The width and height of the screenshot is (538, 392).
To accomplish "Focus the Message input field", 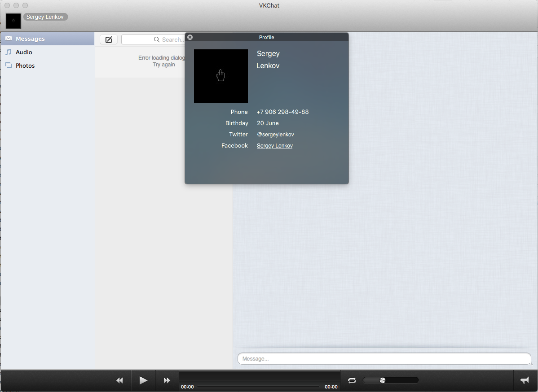I will click(384, 359).
